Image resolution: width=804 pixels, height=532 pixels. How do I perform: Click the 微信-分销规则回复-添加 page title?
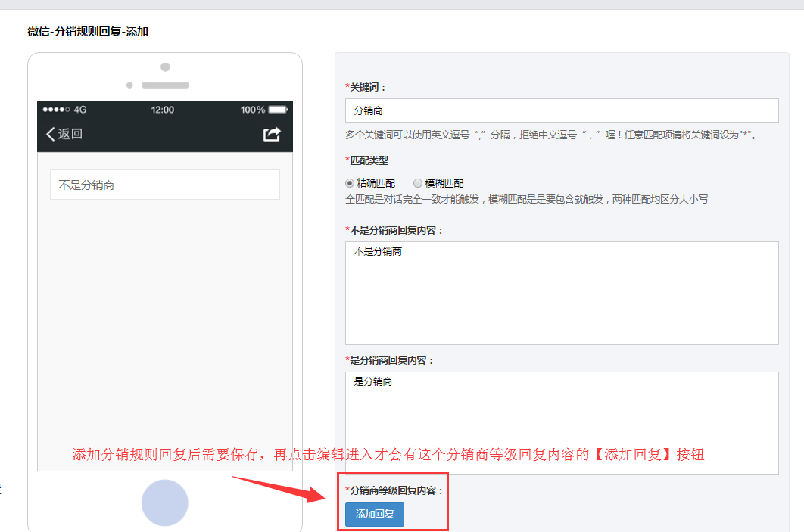tap(88, 32)
